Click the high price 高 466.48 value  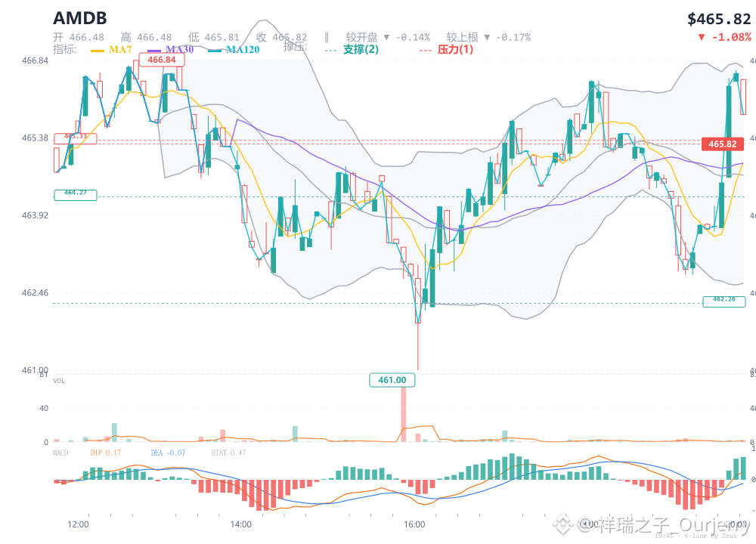coord(146,37)
